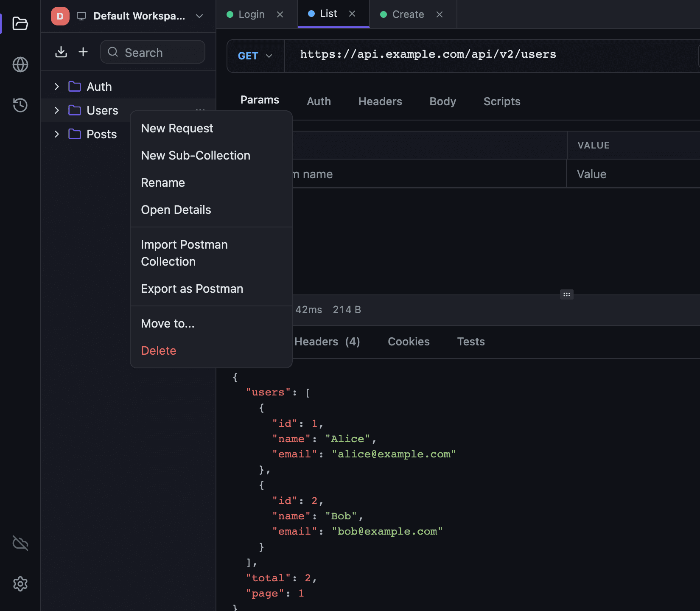This screenshot has height=611, width=700.
Task: Click the Posts folder icon
Action: point(75,134)
